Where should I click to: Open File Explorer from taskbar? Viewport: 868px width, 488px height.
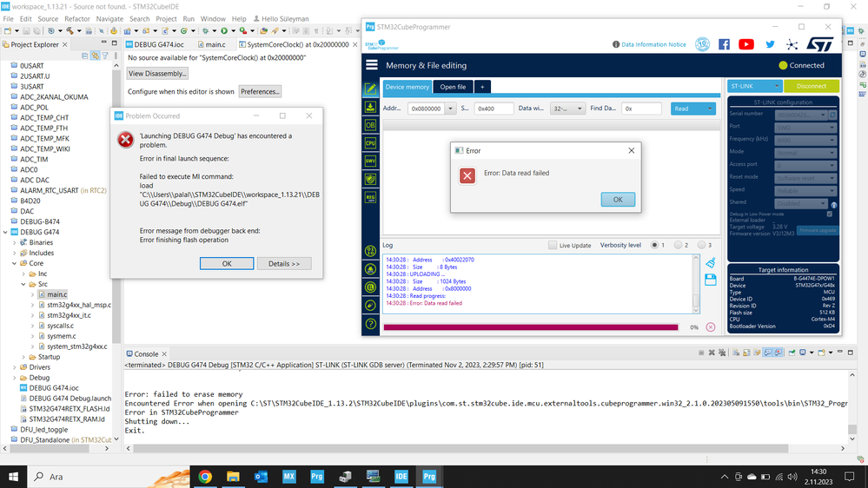pos(233,477)
